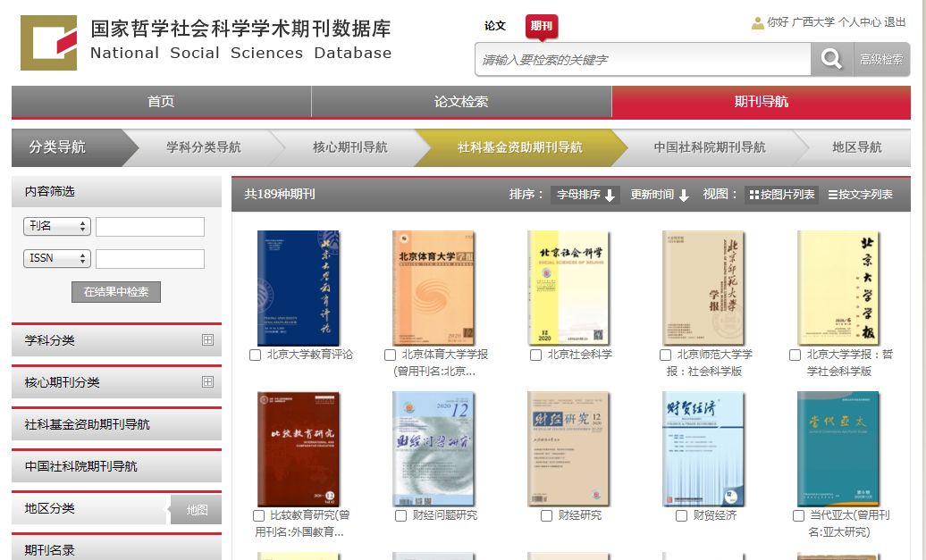Tick the checkbox for 北京体育大学学报
The height and width of the screenshot is (560, 926).
390,355
